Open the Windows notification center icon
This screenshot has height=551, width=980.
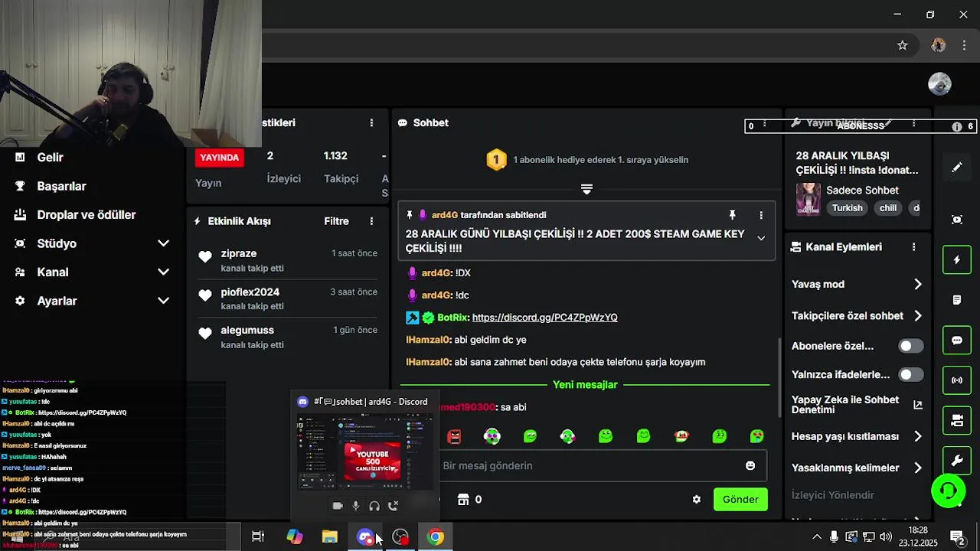[x=956, y=536]
